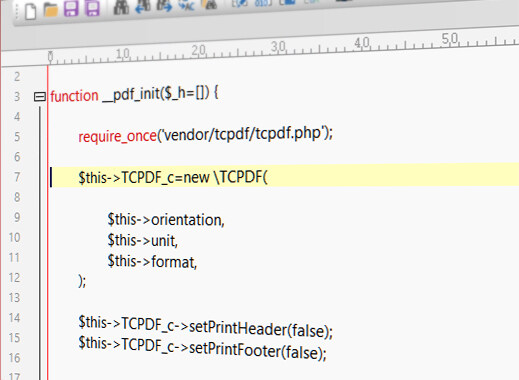Viewport: 519px width, 380px height.
Task: Select line number 15 in gutter
Action: [14, 338]
